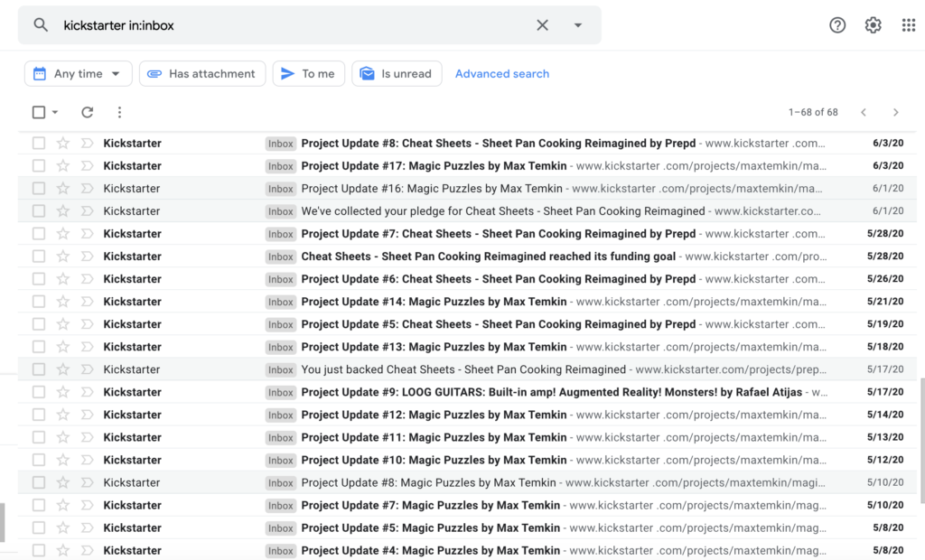
Task: Open the Any time date filter
Action: (78, 74)
